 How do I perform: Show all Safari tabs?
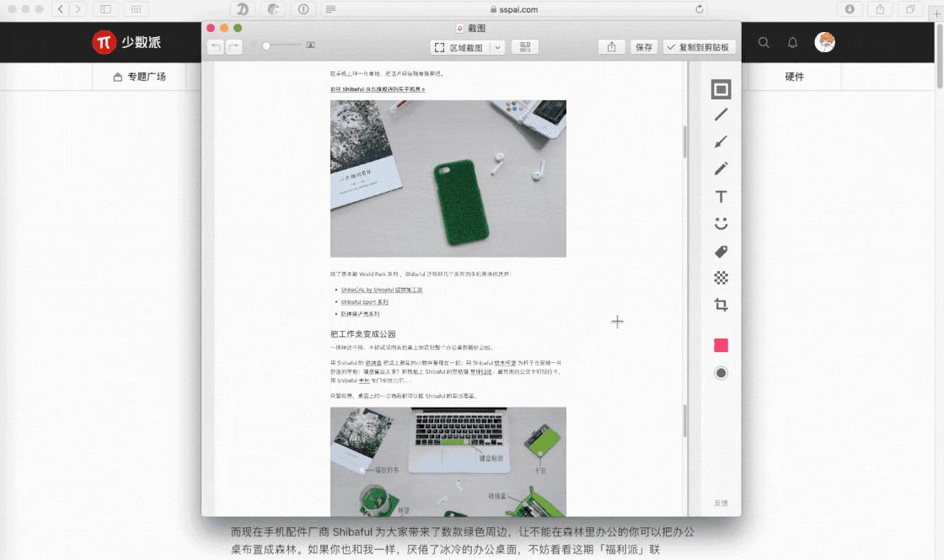point(910,9)
